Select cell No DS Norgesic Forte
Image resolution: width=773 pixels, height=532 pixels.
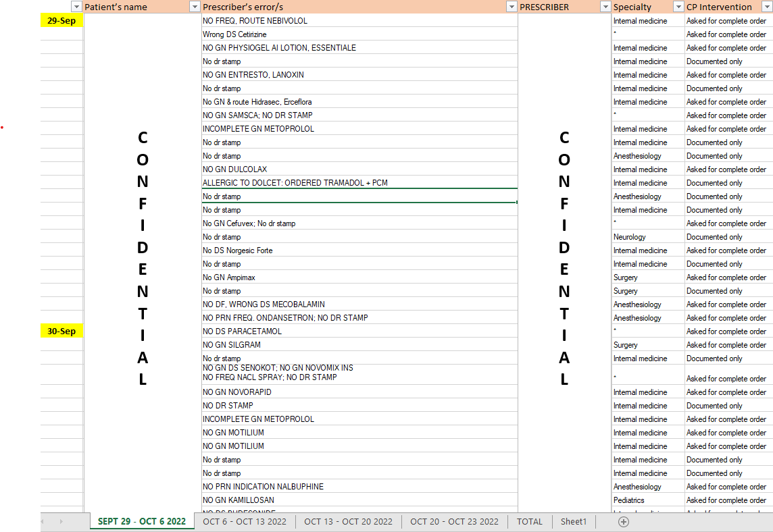point(359,250)
